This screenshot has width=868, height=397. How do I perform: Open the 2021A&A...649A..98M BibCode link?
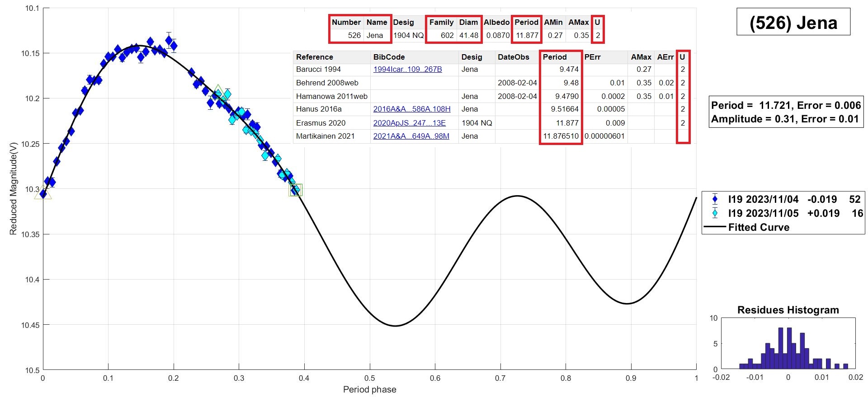(x=411, y=136)
